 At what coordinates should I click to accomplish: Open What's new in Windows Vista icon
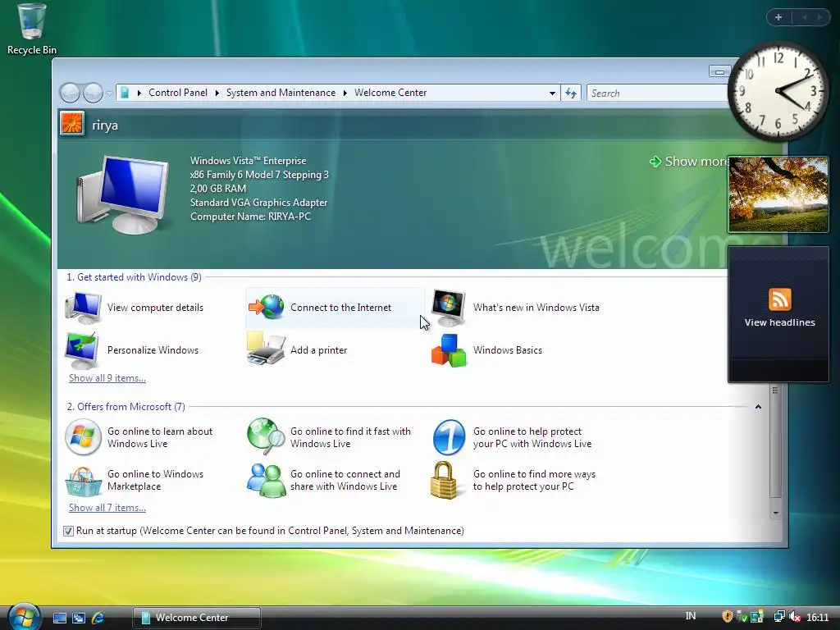tap(449, 308)
